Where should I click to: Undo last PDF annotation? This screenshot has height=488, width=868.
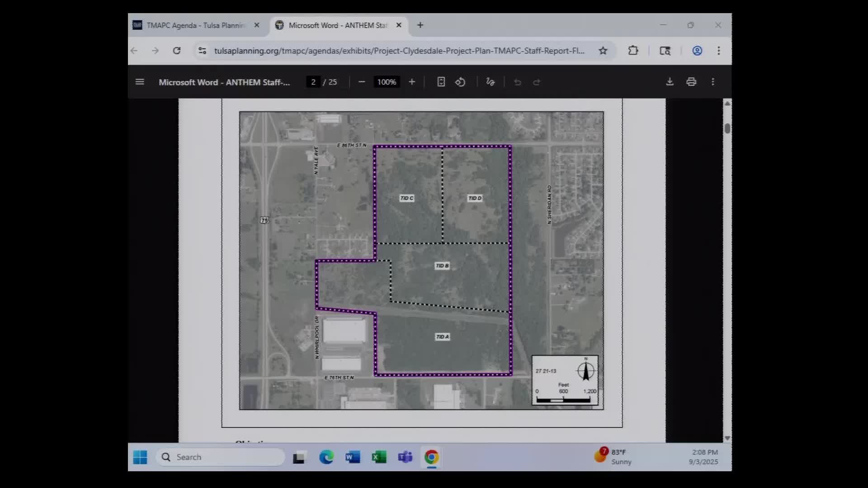click(x=518, y=82)
